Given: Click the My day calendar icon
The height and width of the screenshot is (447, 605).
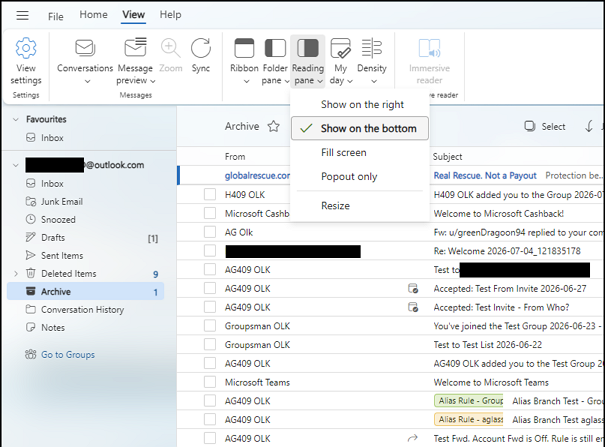Looking at the screenshot, I should coord(341,48).
